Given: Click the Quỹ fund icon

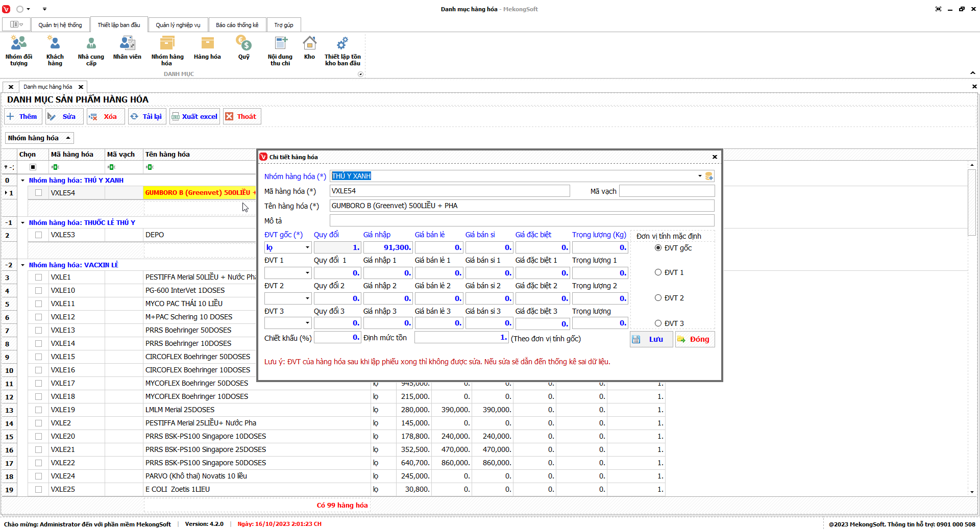Looking at the screenshot, I should [x=243, y=49].
